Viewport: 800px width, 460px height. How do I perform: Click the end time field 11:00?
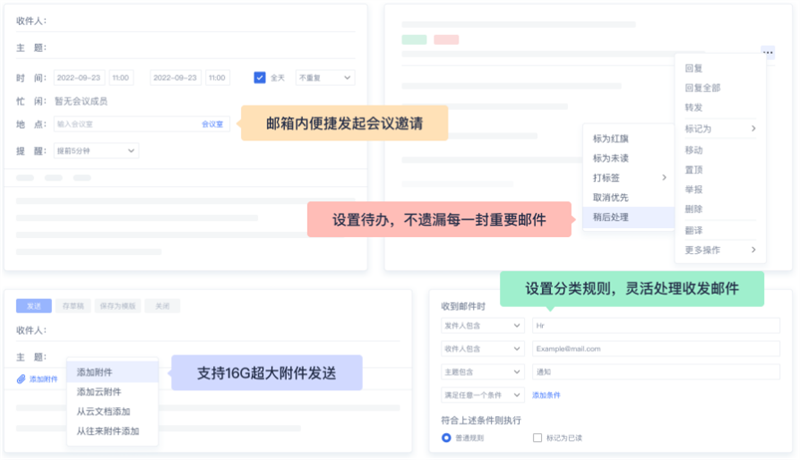[x=217, y=78]
